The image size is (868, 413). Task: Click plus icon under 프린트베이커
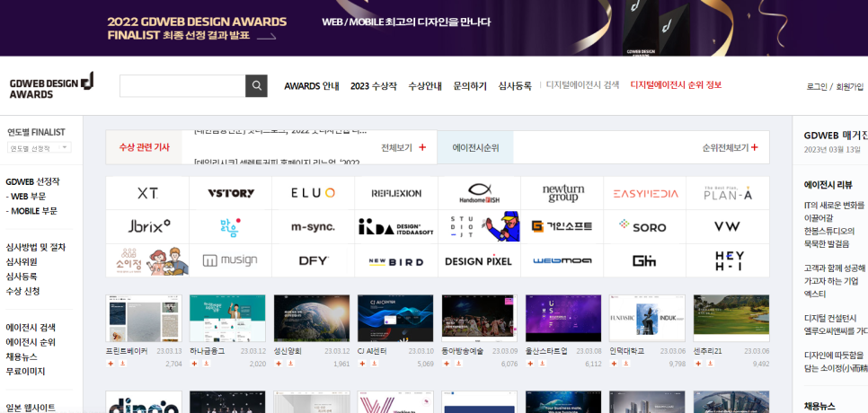[111, 364]
